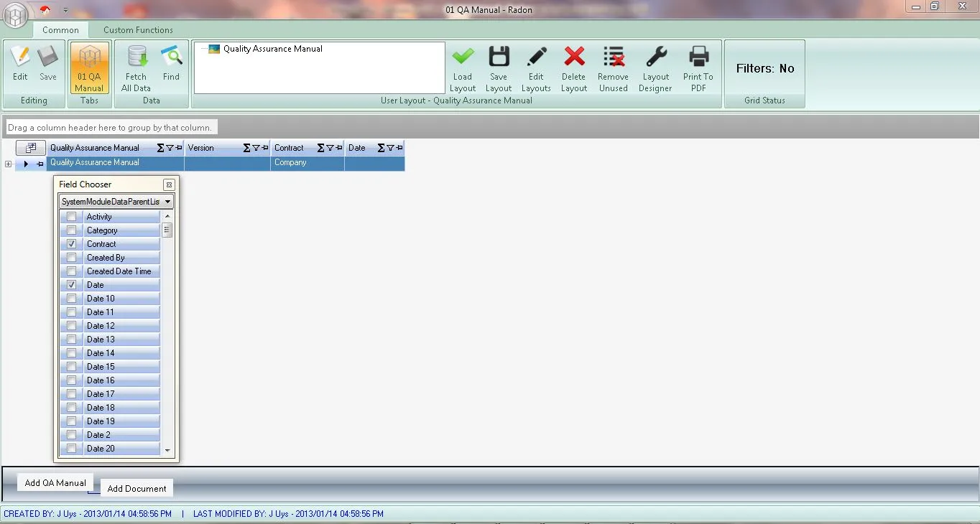The width and height of the screenshot is (980, 524).
Task: Check the Created Date Time checkbox
Action: click(x=71, y=271)
